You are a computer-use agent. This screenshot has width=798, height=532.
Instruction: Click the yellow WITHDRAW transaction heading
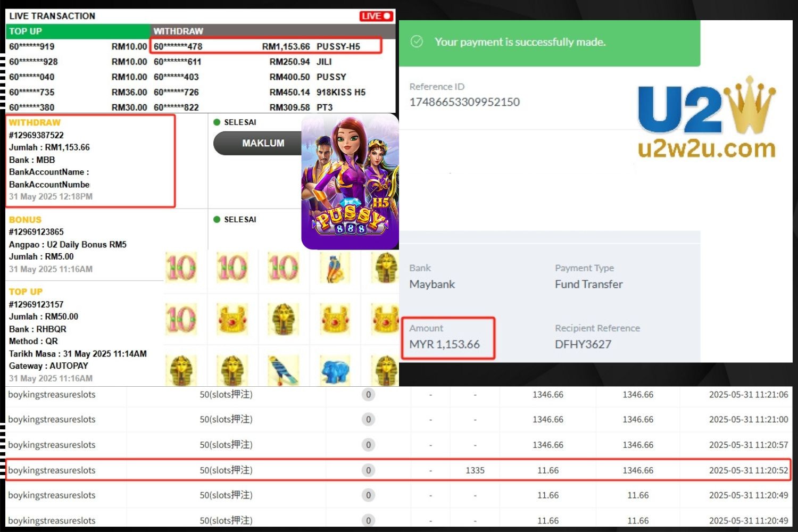[x=35, y=122]
